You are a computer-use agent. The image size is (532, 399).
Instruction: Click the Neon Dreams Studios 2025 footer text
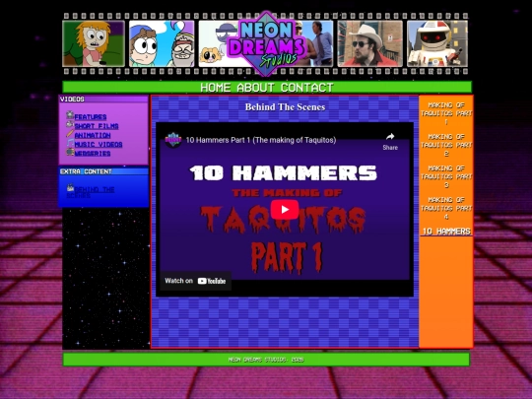[266, 360]
